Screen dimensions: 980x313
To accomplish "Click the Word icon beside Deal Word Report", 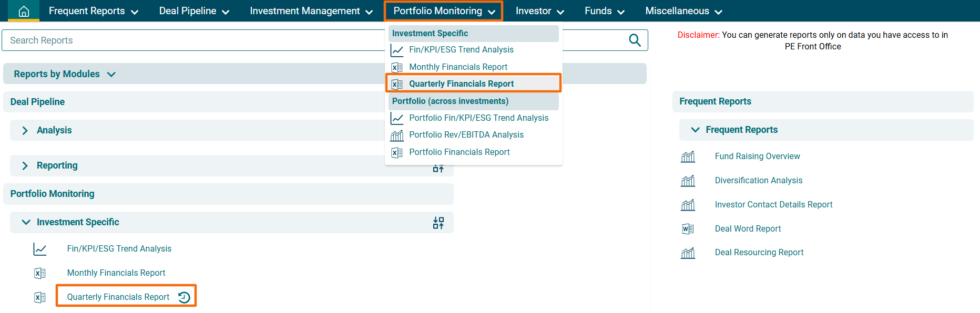I will 688,229.
